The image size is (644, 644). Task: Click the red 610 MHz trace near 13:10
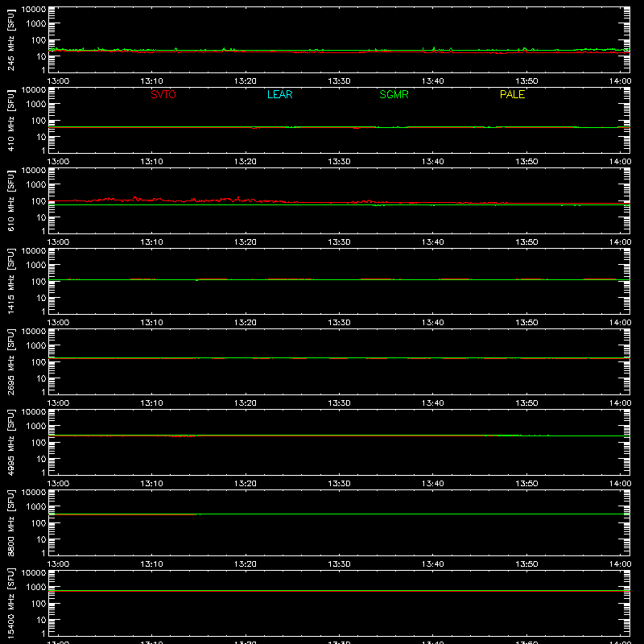151,200
